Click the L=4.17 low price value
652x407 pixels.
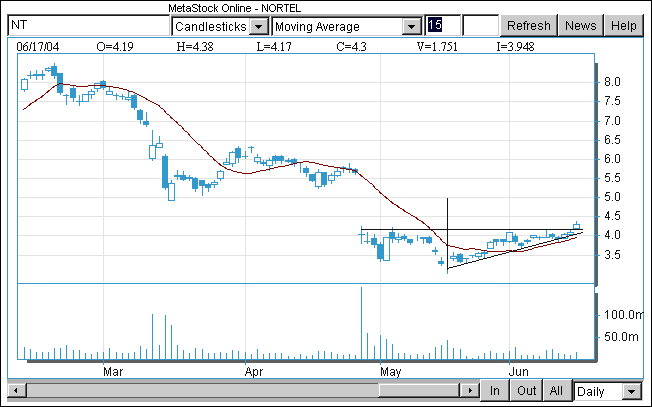[x=274, y=47]
